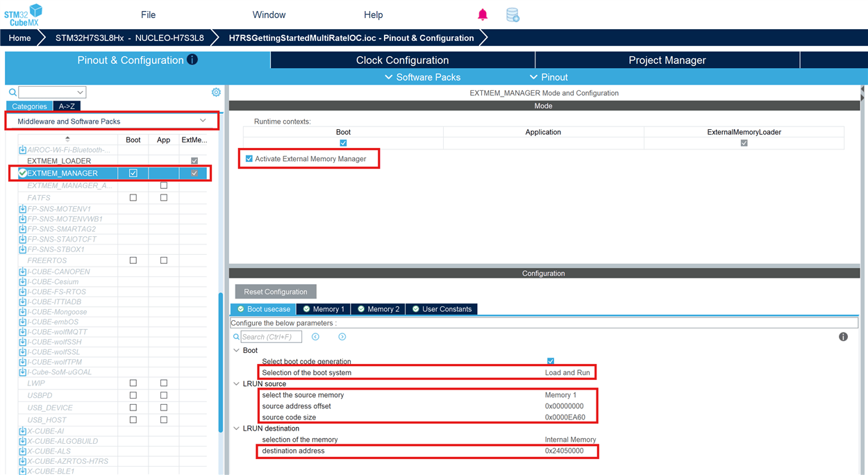The width and height of the screenshot is (868, 475).
Task: Toggle FREERTOS Boot checkbox
Action: pos(133,260)
